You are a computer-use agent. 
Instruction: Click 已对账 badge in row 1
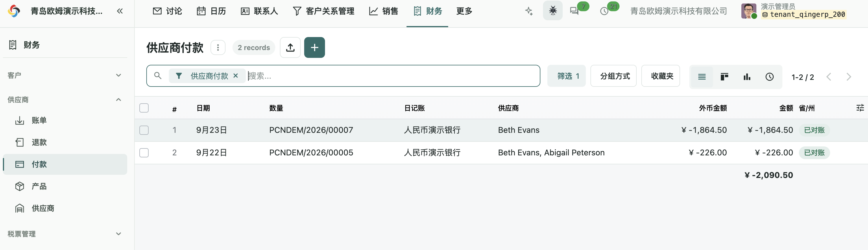click(x=814, y=130)
